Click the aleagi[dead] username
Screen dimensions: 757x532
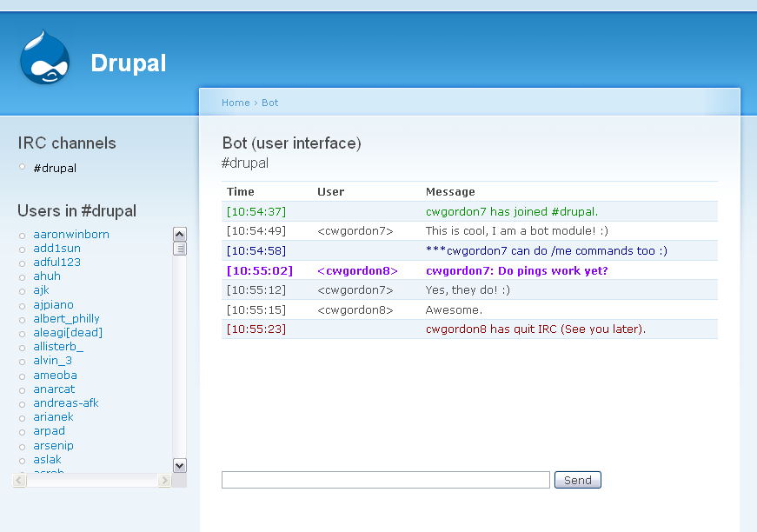[68, 333]
